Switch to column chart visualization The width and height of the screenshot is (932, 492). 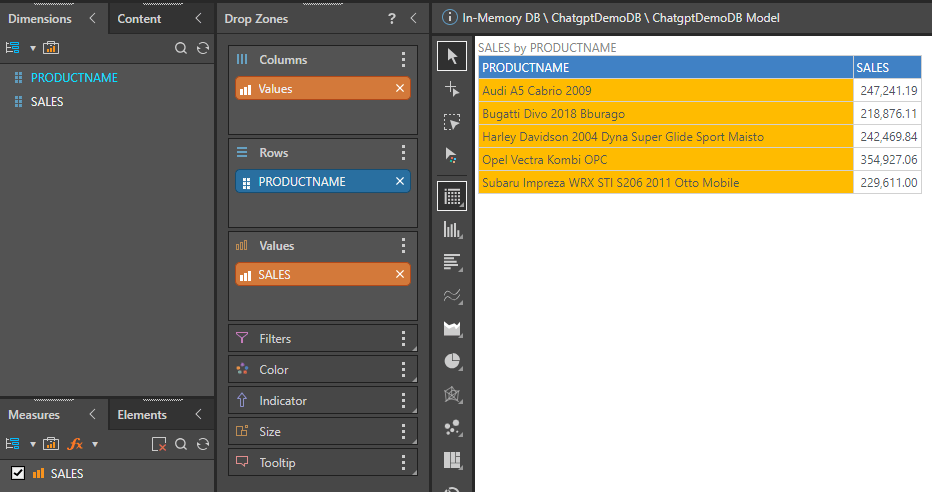(452, 230)
